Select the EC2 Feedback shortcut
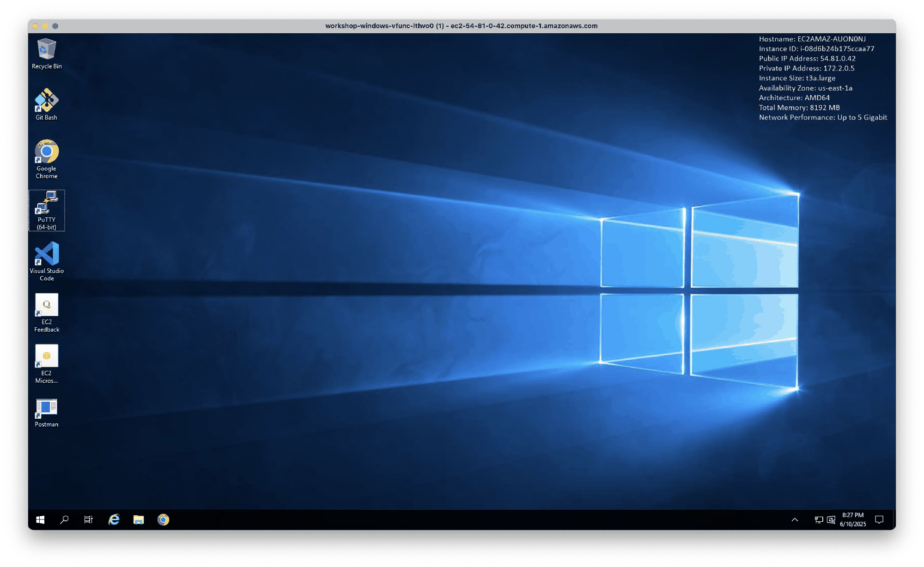The image size is (924, 567). [x=47, y=313]
